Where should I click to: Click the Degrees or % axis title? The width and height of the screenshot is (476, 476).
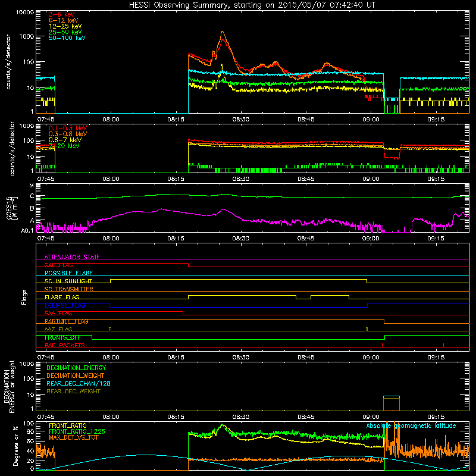point(15,446)
